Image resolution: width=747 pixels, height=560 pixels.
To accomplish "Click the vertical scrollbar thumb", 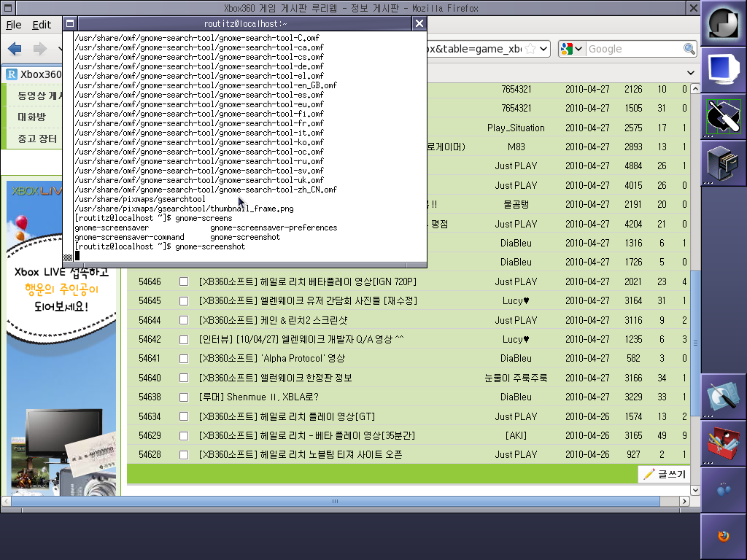I will tap(695, 343).
